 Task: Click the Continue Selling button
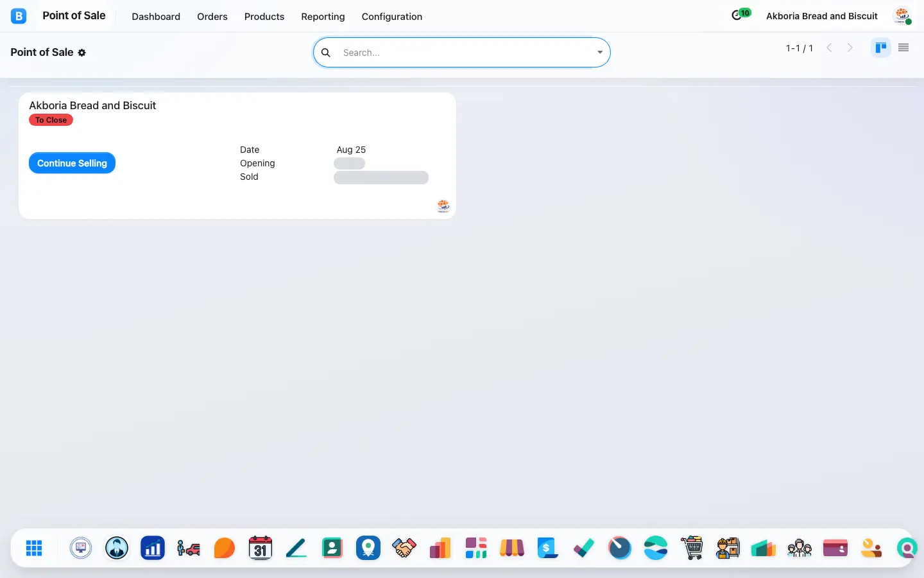(x=72, y=163)
